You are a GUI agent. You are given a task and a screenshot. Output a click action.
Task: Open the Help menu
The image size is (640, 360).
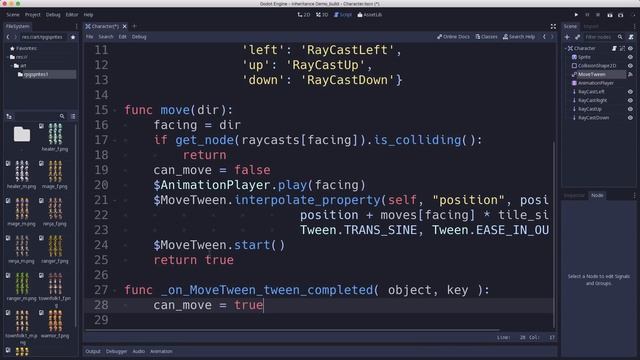88,15
